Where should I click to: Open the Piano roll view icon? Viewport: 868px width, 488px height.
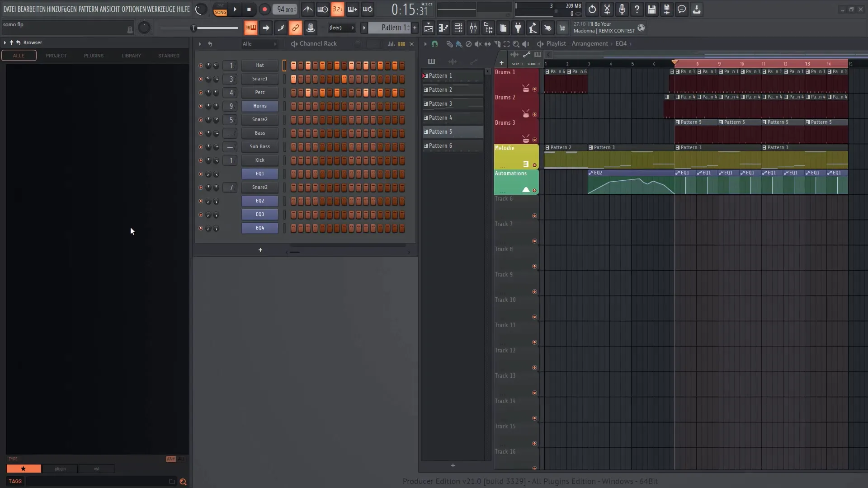[x=443, y=28]
